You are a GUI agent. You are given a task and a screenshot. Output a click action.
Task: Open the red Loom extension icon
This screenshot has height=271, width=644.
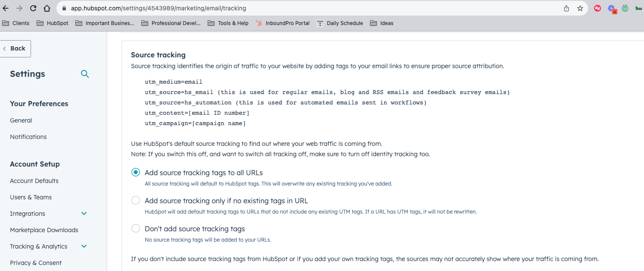(597, 8)
